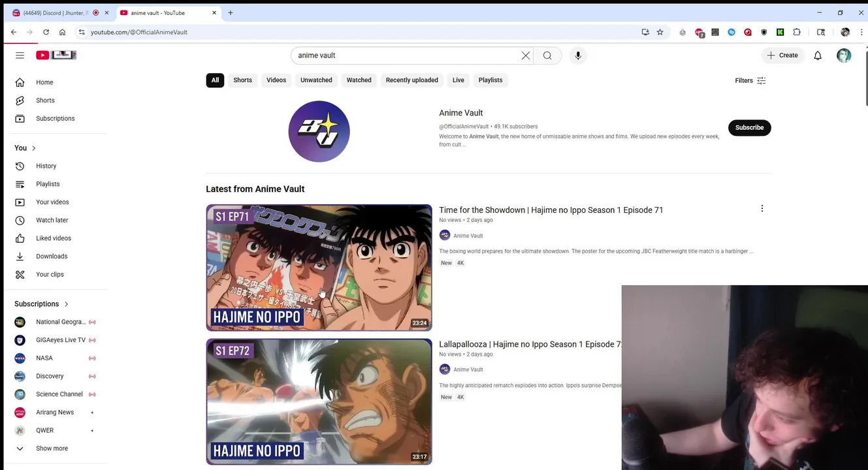Select the Live filter chip
The height and width of the screenshot is (470, 868).
pyautogui.click(x=458, y=80)
